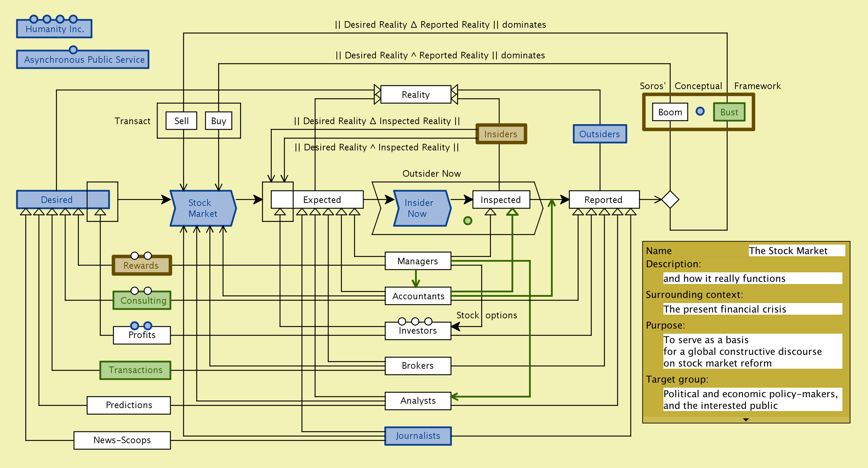
Task: Click the green triangle under Inspected box
Action: point(512,212)
